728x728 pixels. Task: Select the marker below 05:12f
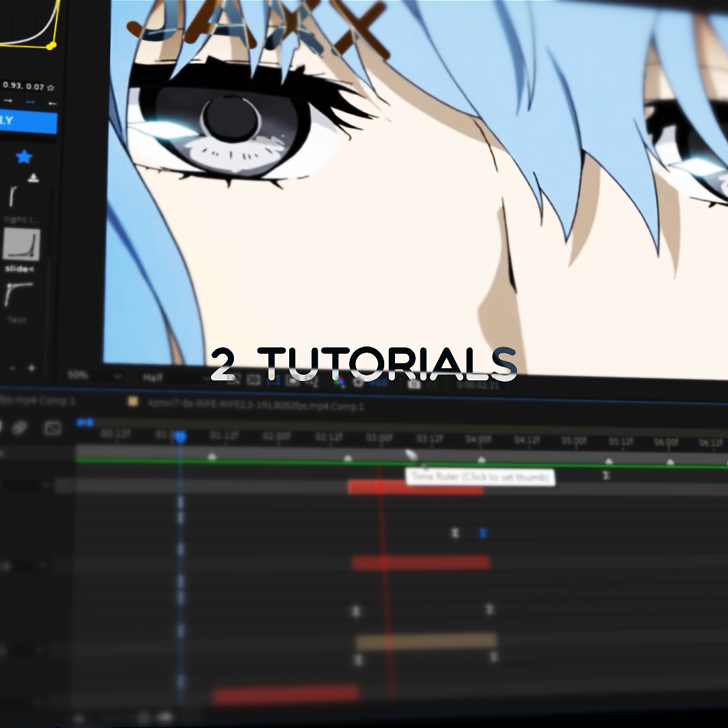(609, 462)
